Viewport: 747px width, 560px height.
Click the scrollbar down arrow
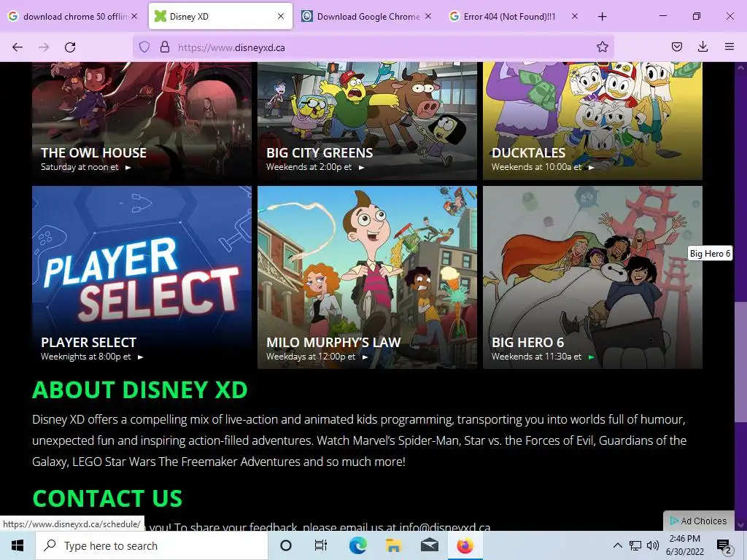[740, 525]
